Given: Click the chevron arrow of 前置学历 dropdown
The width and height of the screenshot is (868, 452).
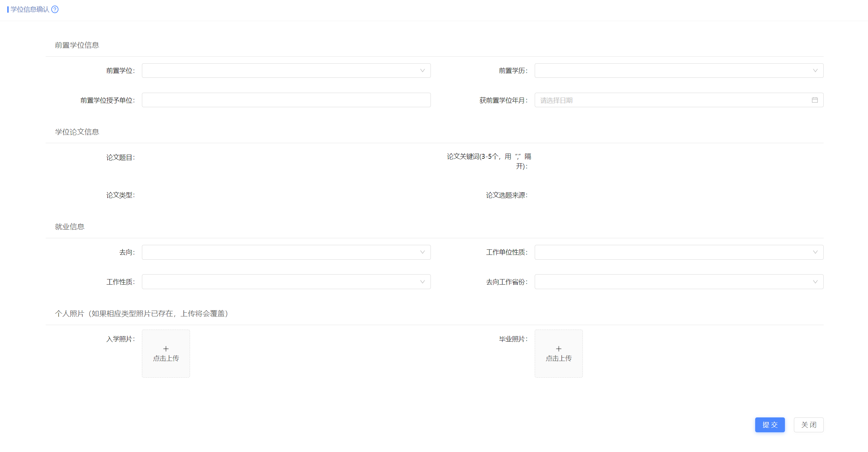Looking at the screenshot, I should pyautogui.click(x=815, y=71).
